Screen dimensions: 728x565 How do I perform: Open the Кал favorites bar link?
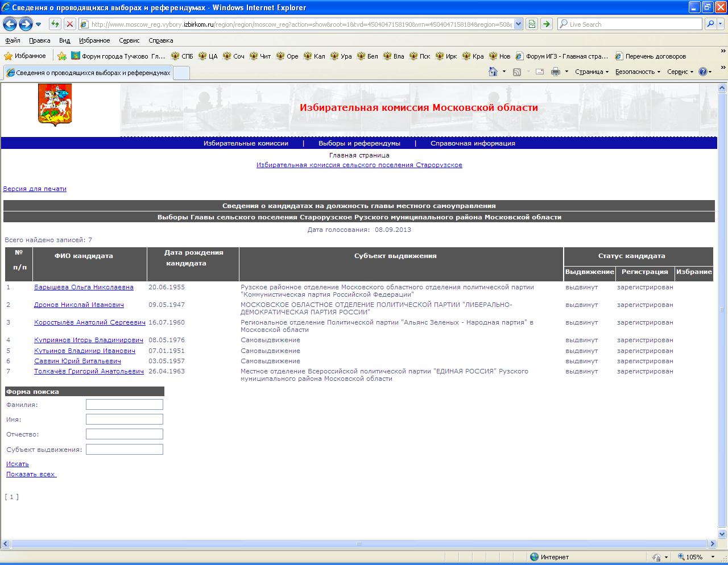coord(315,56)
